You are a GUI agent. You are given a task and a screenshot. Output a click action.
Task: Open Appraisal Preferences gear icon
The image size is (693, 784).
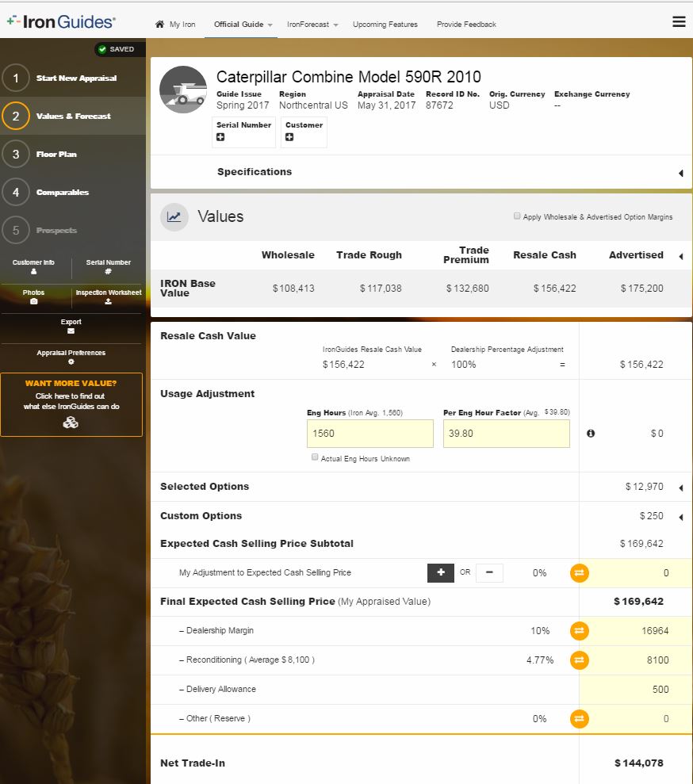pyautogui.click(x=71, y=361)
